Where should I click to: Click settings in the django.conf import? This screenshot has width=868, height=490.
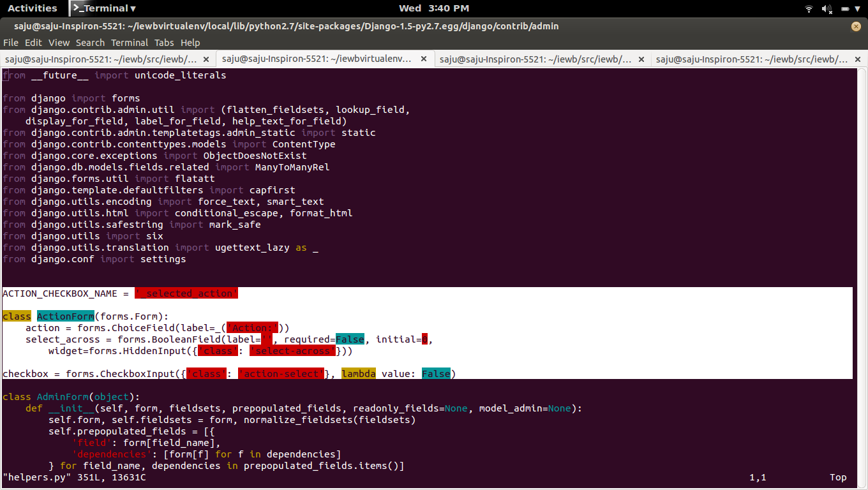click(163, 259)
